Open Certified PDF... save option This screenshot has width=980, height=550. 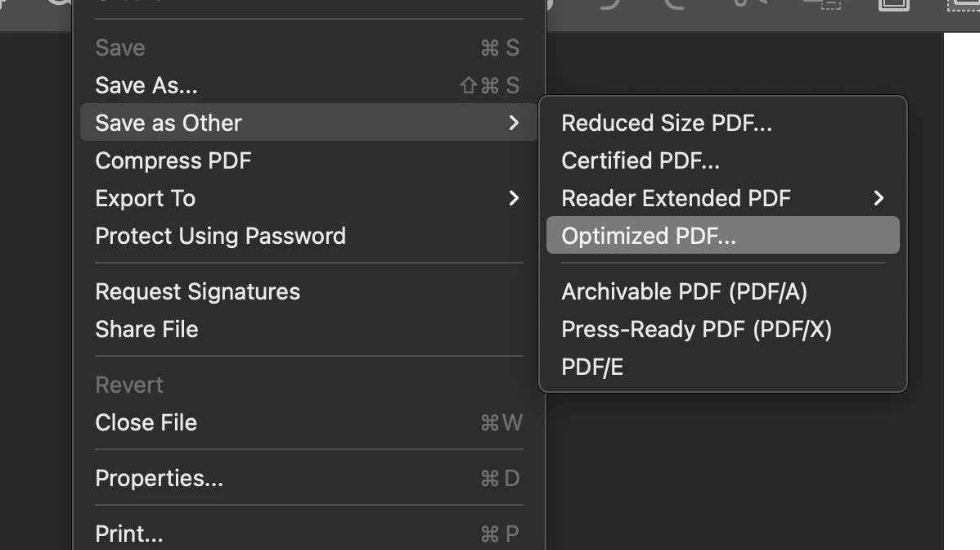(722, 160)
